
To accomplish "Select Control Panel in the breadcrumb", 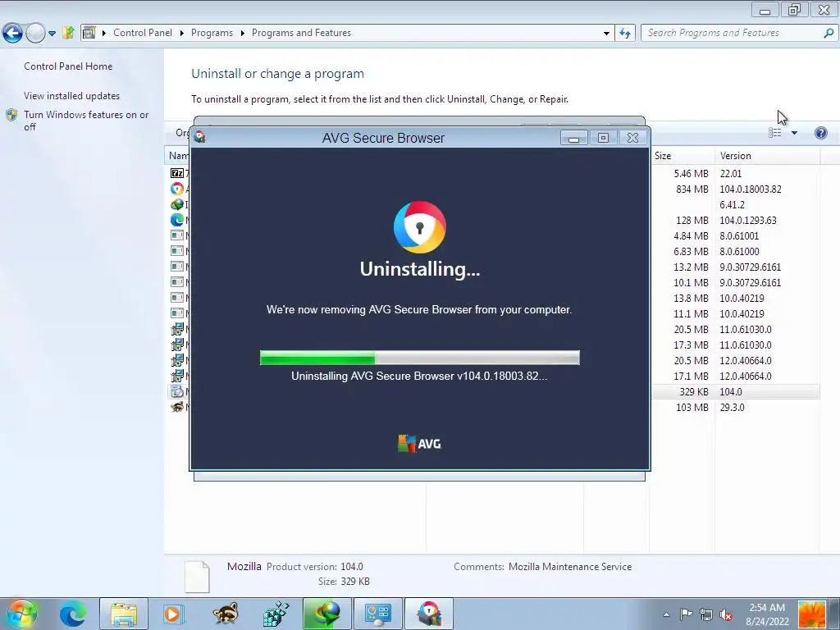I will tap(143, 33).
